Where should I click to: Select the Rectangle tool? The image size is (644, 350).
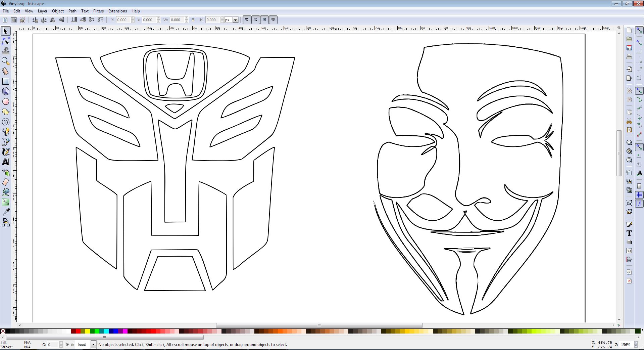[x=5, y=81]
